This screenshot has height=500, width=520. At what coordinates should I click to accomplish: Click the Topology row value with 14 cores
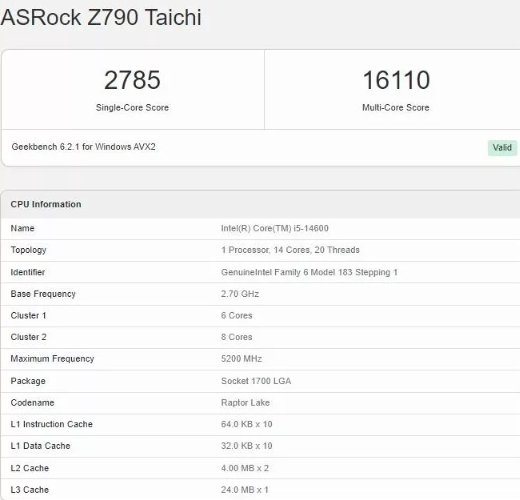290,250
